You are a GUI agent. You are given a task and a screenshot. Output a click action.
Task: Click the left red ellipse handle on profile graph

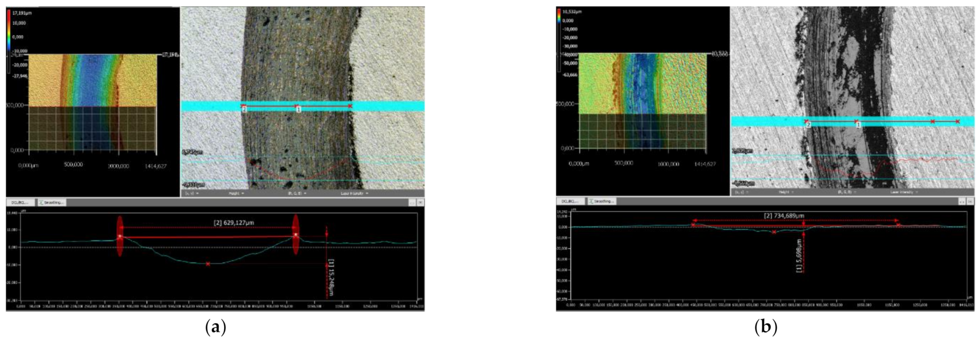tap(120, 236)
